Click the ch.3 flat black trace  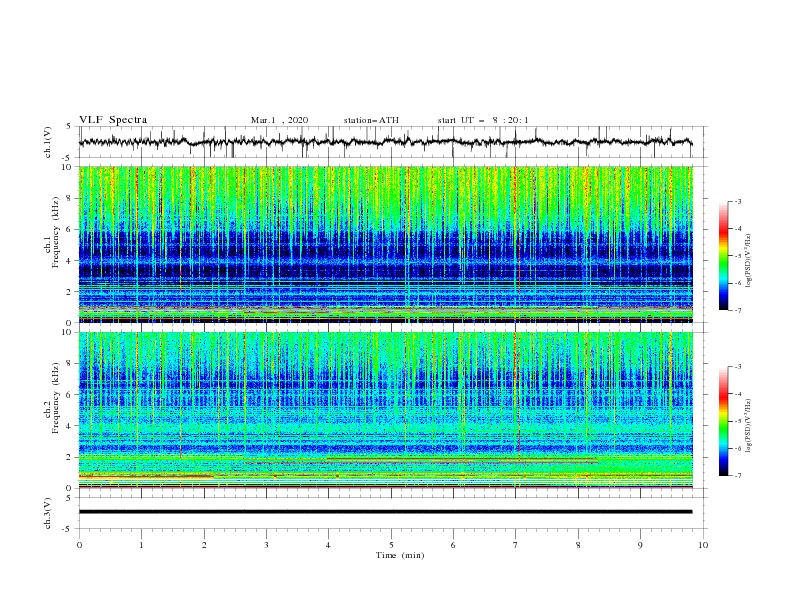[x=385, y=512]
